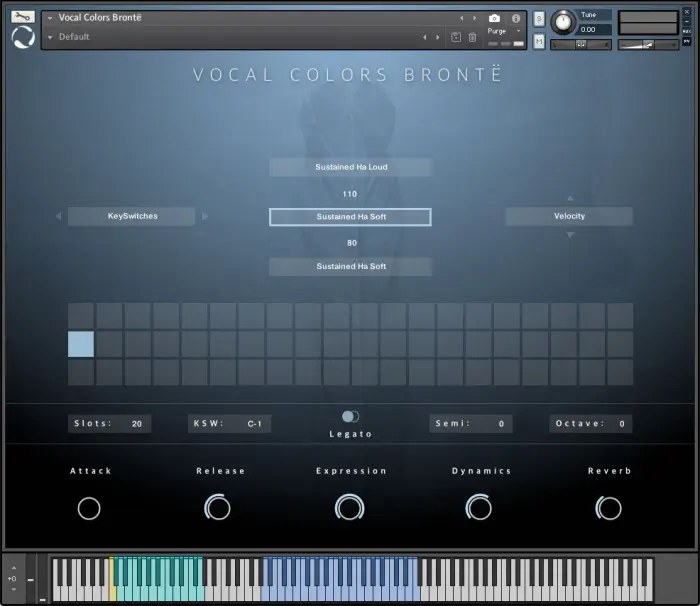700x606 pixels.
Task: Click the Attack knob
Action: pyautogui.click(x=89, y=508)
